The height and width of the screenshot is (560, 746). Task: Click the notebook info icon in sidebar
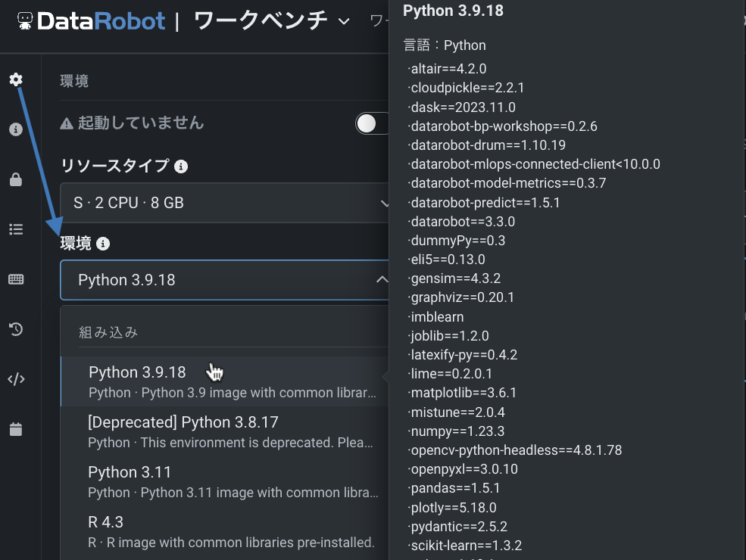click(x=16, y=129)
